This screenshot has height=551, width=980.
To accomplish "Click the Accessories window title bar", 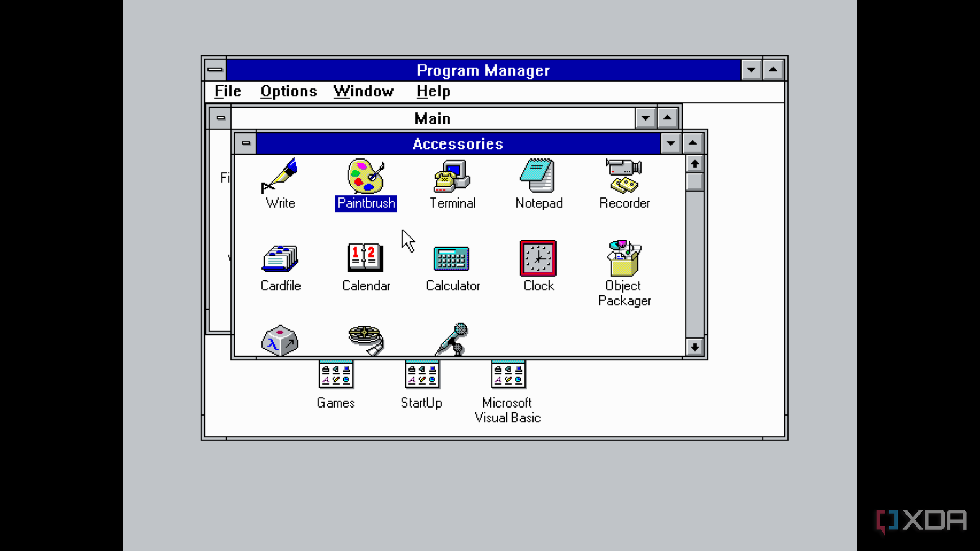I will coord(458,143).
